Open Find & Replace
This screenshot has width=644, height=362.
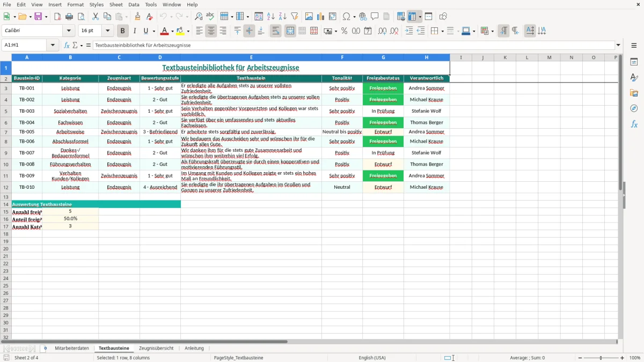click(x=199, y=17)
